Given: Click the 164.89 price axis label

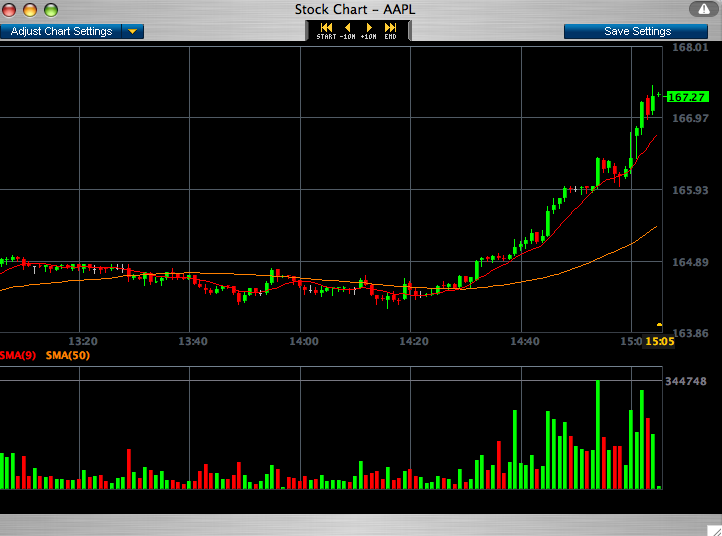Looking at the screenshot, I should (690, 262).
